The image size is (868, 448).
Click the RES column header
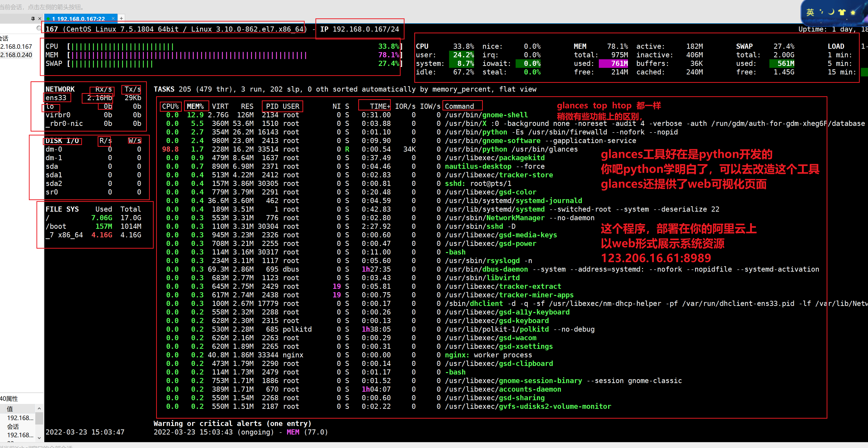tap(247, 106)
